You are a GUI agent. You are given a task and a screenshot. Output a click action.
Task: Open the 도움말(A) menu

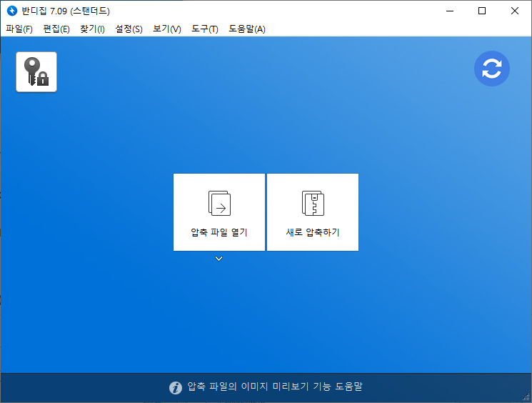click(x=246, y=29)
